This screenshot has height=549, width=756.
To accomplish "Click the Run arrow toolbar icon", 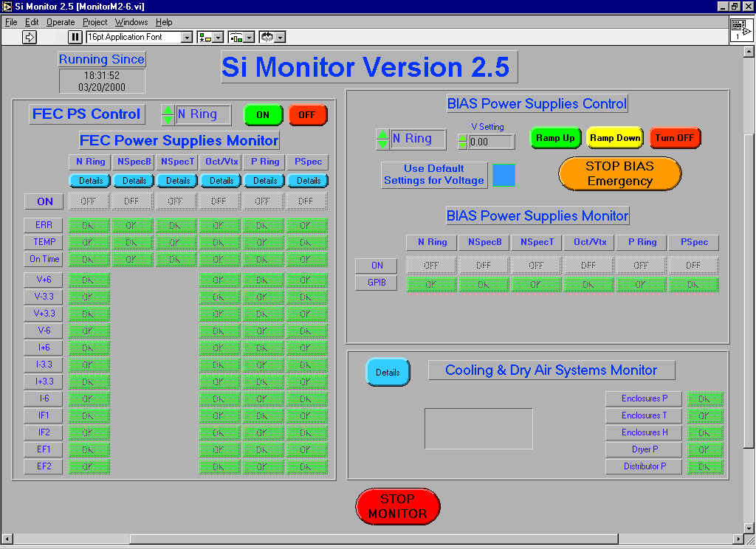I will pyautogui.click(x=29, y=37).
